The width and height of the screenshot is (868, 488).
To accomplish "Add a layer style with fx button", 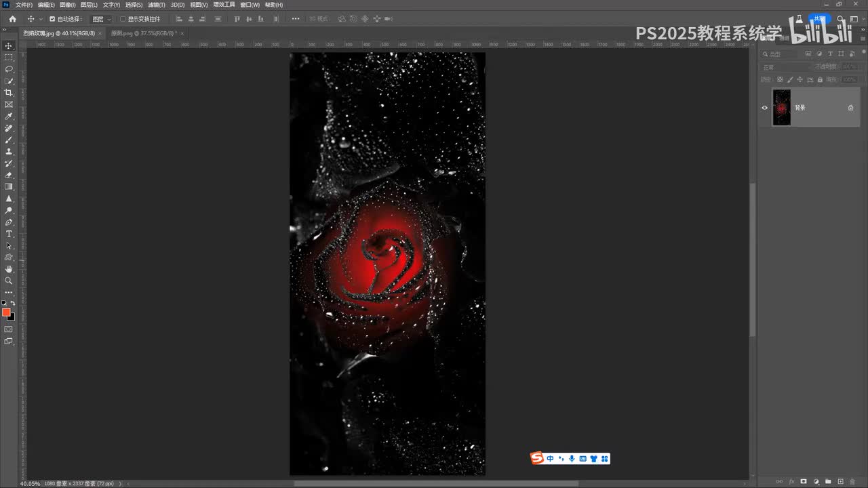I will click(791, 481).
